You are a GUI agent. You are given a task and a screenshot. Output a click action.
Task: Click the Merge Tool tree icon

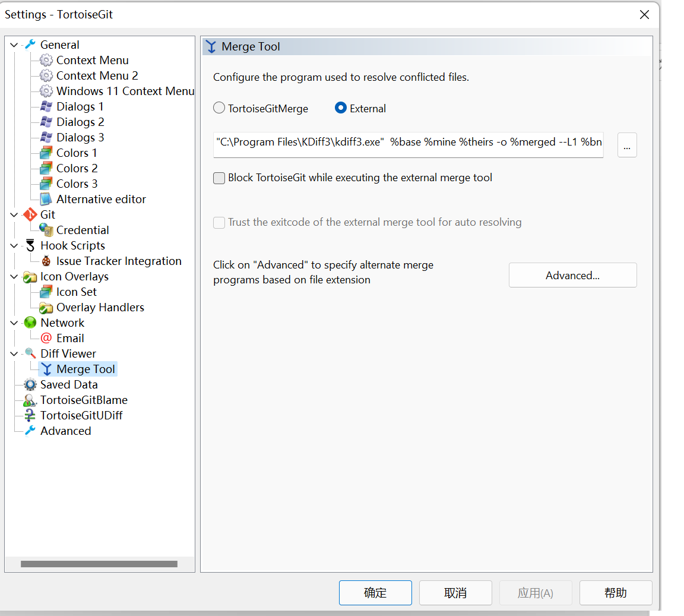pyautogui.click(x=47, y=369)
